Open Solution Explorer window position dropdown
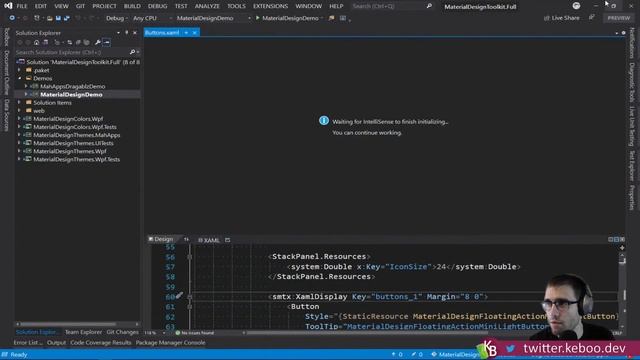Viewport: 640px width, 360px height. pyautogui.click(x=118, y=33)
